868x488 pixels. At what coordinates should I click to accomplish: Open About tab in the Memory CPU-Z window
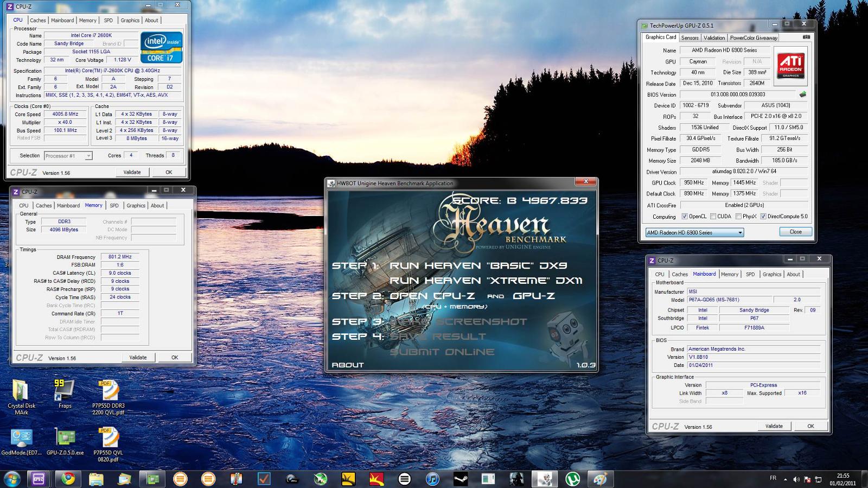coord(157,206)
